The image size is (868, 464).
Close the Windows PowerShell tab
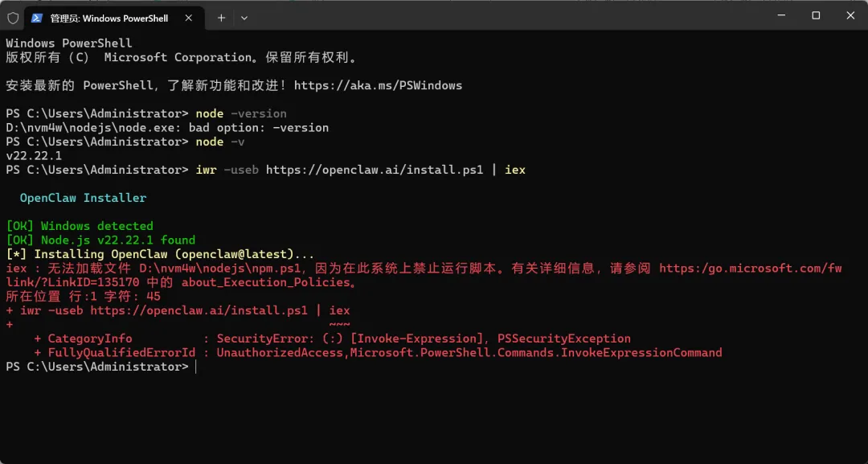pyautogui.click(x=188, y=18)
